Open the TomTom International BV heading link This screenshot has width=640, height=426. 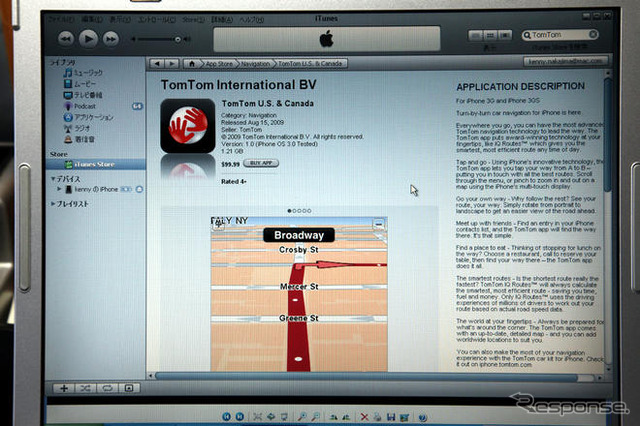(x=238, y=85)
